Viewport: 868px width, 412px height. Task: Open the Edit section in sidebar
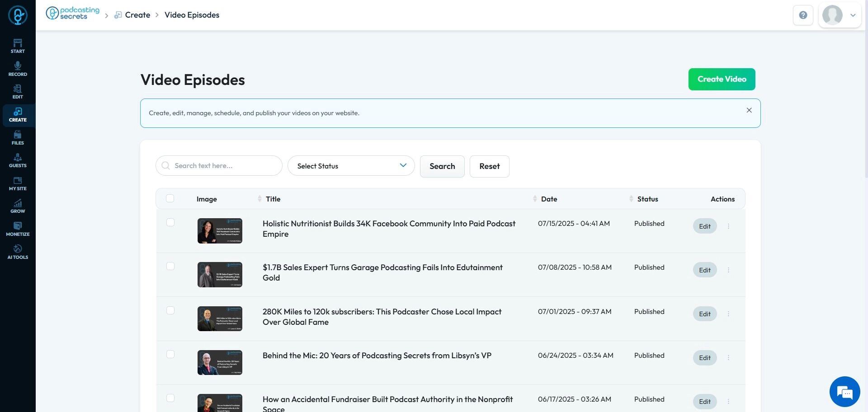(18, 92)
